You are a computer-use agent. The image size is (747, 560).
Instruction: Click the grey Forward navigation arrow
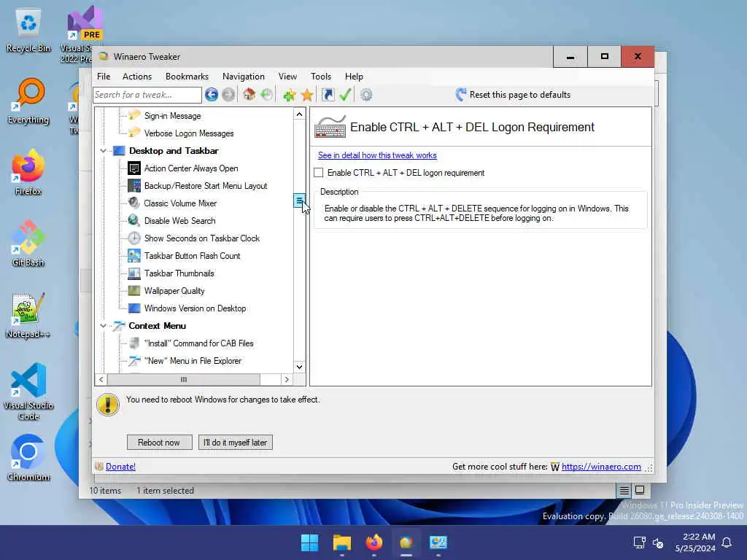[x=228, y=95]
